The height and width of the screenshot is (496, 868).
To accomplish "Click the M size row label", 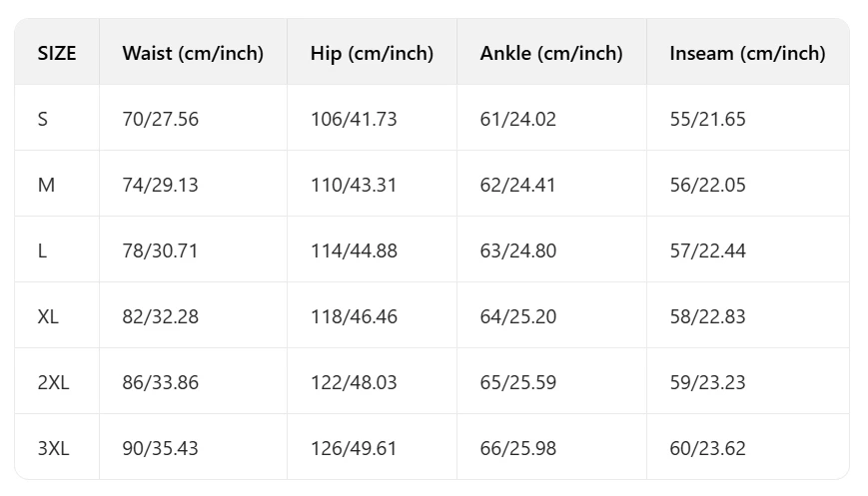I will (46, 185).
